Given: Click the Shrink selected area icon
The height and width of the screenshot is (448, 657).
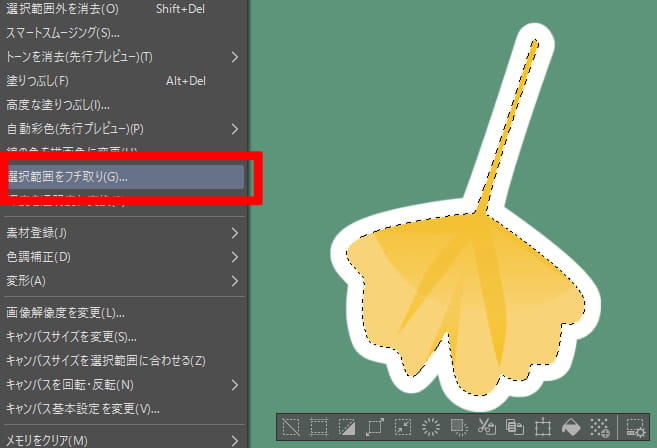Looking at the screenshot, I should [x=403, y=427].
